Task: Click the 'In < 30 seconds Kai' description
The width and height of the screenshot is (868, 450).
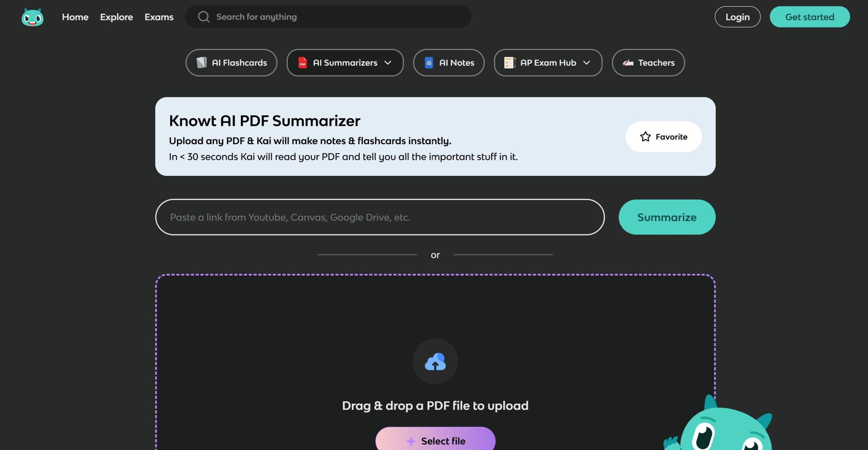Action: tap(343, 156)
